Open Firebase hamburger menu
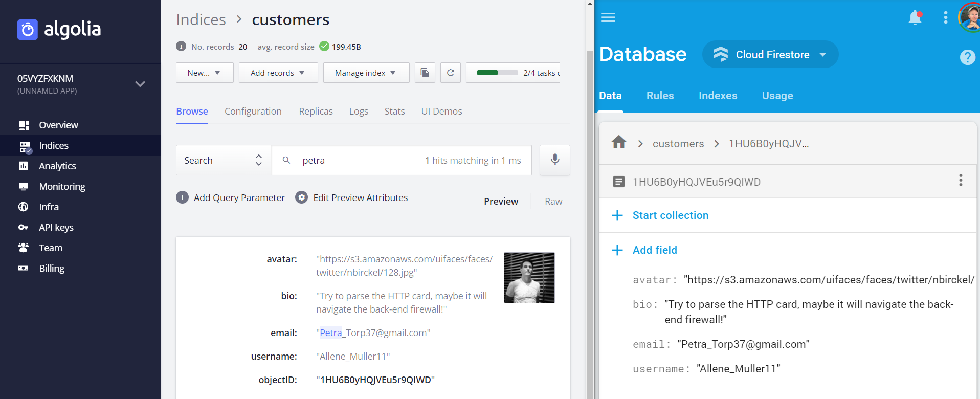This screenshot has width=980, height=399. click(x=608, y=18)
